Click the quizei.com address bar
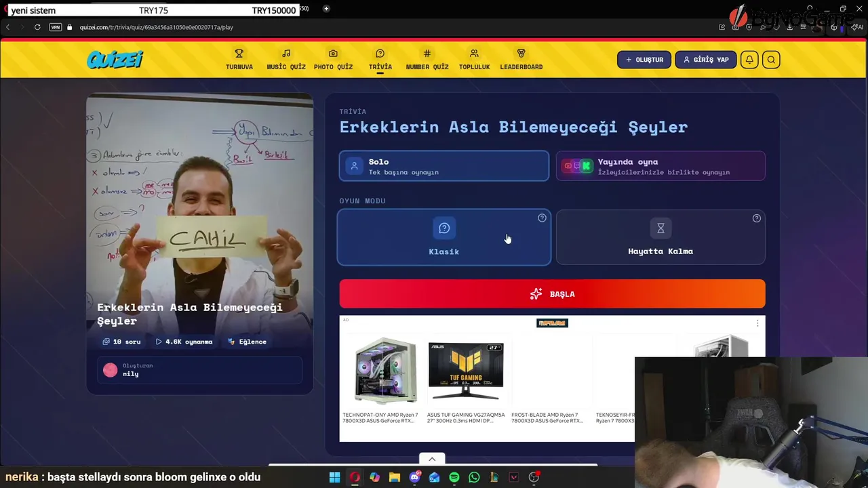Viewport: 868px width, 488px height. (156, 27)
